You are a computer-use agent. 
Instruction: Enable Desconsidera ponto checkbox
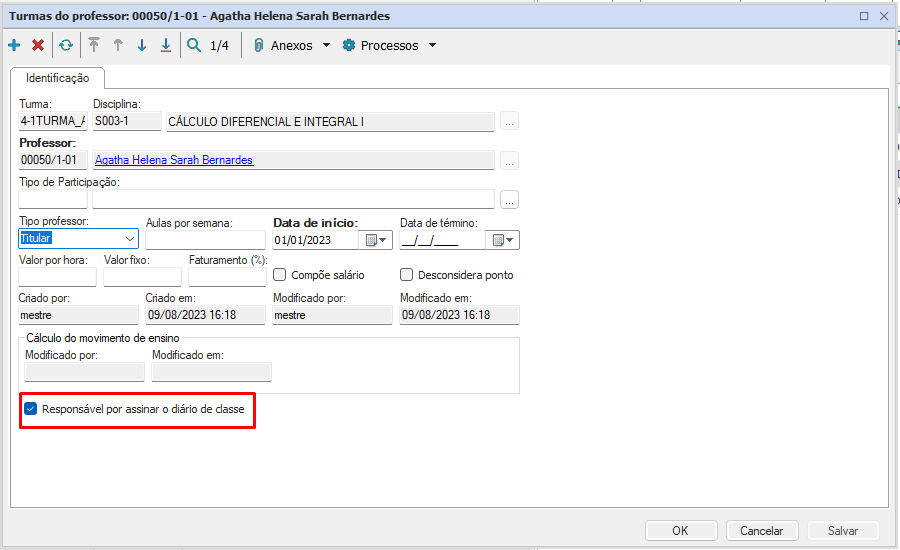406,275
